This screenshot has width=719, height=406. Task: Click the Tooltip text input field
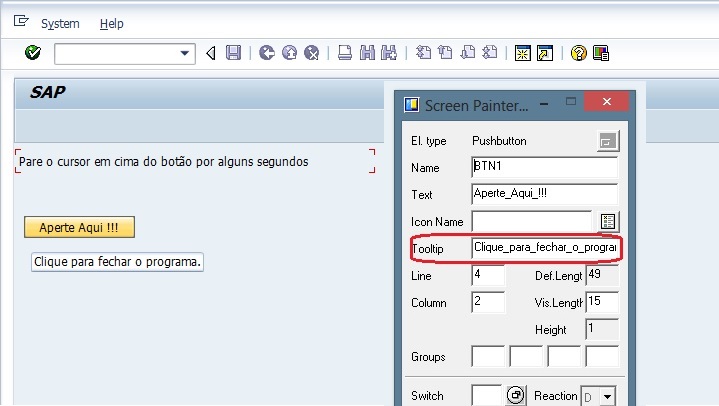(x=546, y=248)
